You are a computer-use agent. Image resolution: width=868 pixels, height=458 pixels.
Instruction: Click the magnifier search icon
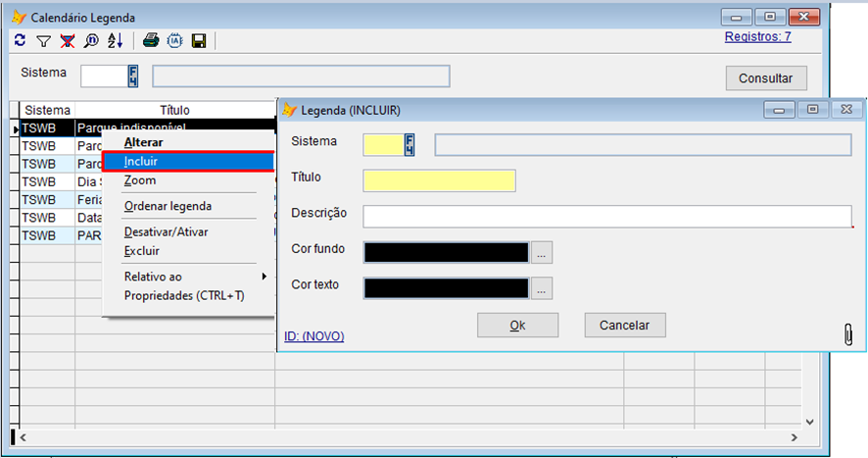(x=91, y=41)
